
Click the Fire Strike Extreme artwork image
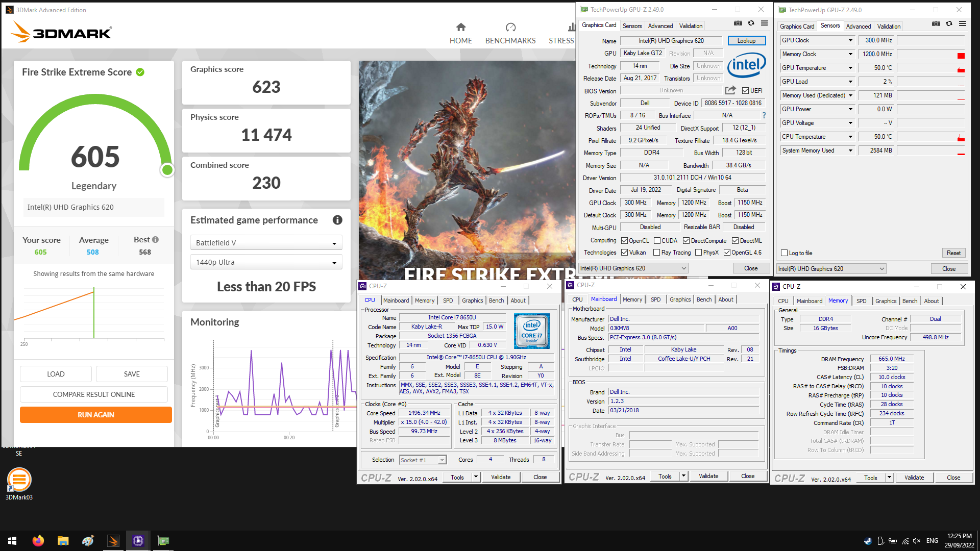[467, 170]
